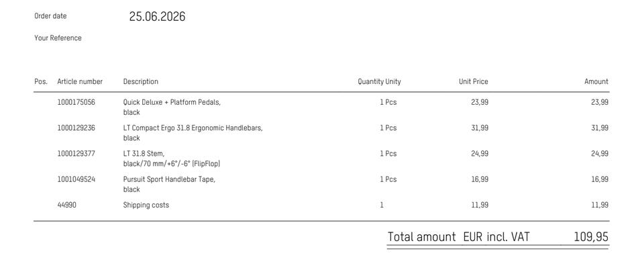Click the 'Shipping costs' line item
Image resolution: width=644 pixels, height=268 pixels.
coord(146,205)
